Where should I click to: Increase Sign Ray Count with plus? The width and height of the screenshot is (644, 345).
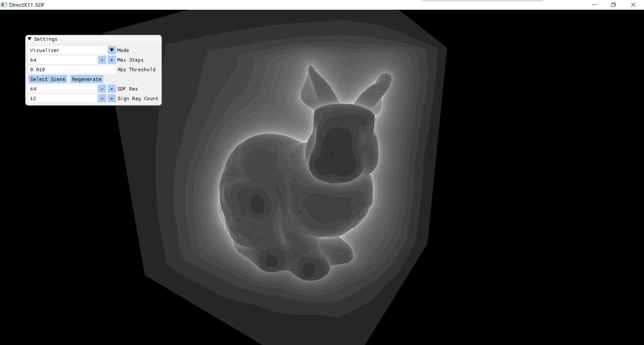pos(112,98)
